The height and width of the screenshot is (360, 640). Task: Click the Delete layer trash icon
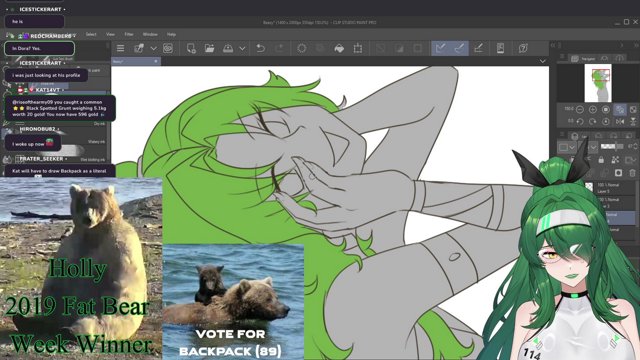coord(632,173)
